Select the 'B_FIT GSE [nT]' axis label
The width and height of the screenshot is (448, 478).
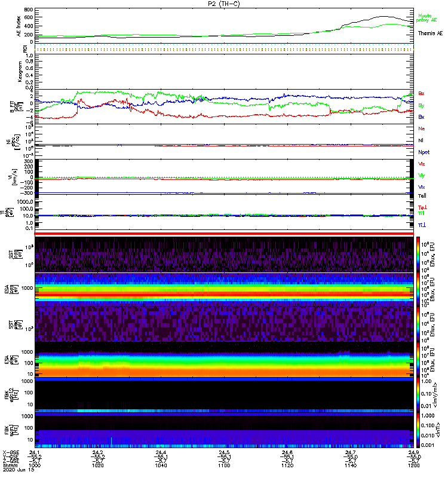click(x=17, y=107)
